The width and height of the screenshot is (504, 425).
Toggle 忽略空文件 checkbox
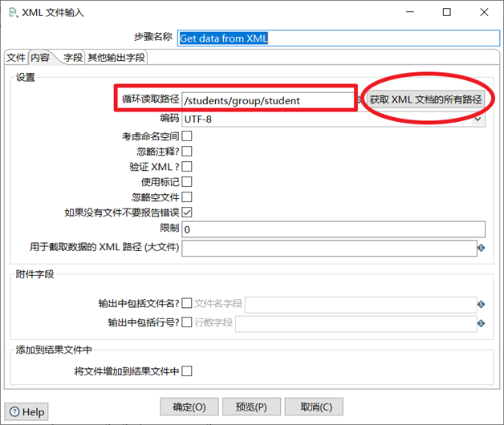pos(187,197)
